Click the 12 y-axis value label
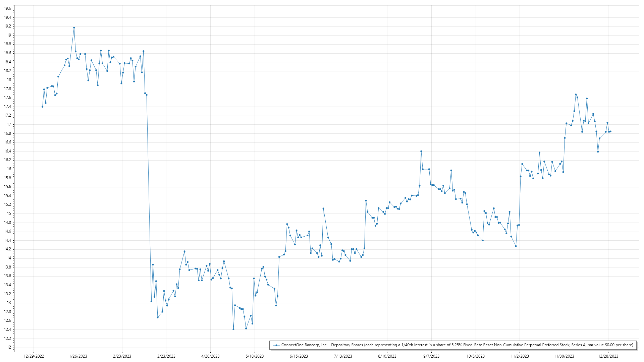The width and height of the screenshot is (644, 362). pos(9,347)
